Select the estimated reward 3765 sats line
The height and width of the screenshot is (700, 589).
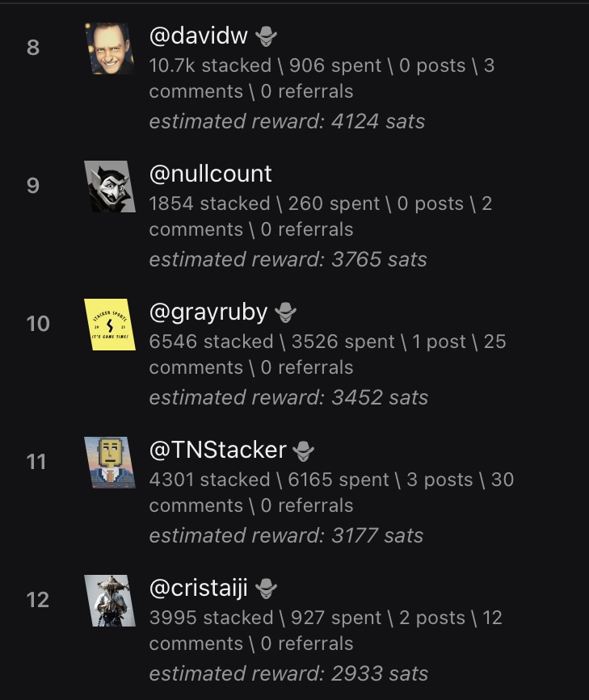click(x=288, y=260)
